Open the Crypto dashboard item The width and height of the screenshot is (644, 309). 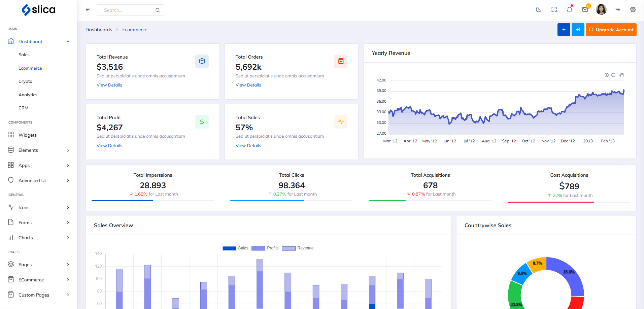pyautogui.click(x=25, y=81)
